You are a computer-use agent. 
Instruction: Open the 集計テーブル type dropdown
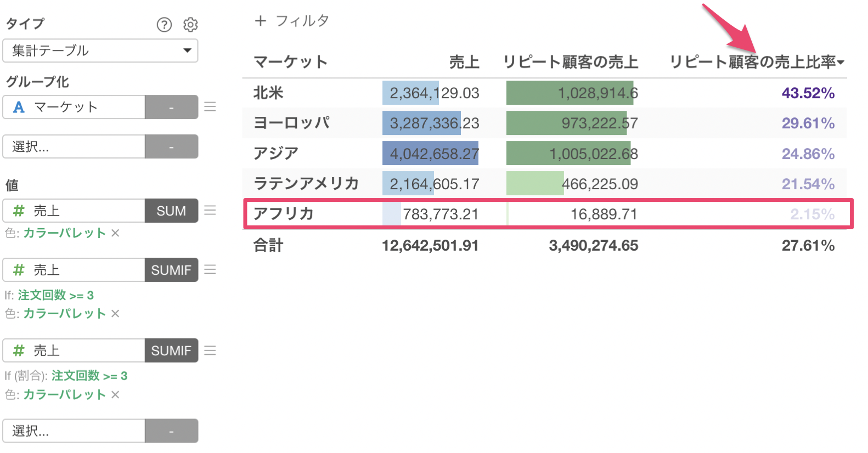tap(100, 50)
